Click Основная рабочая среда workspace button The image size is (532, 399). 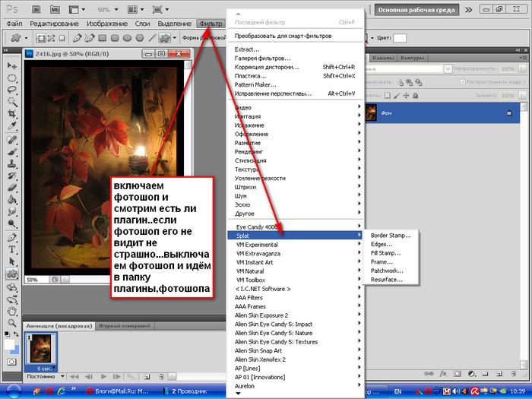coord(416,10)
